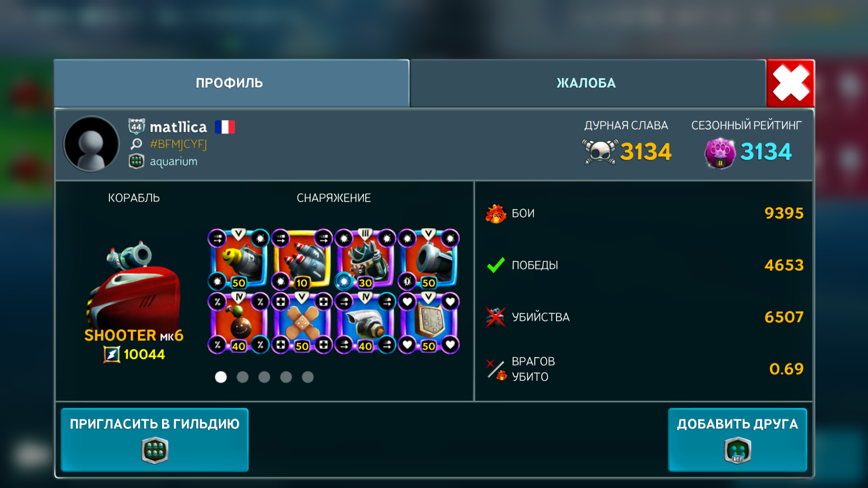Select the shield item level 50
The image size is (868, 488).
[x=429, y=323]
